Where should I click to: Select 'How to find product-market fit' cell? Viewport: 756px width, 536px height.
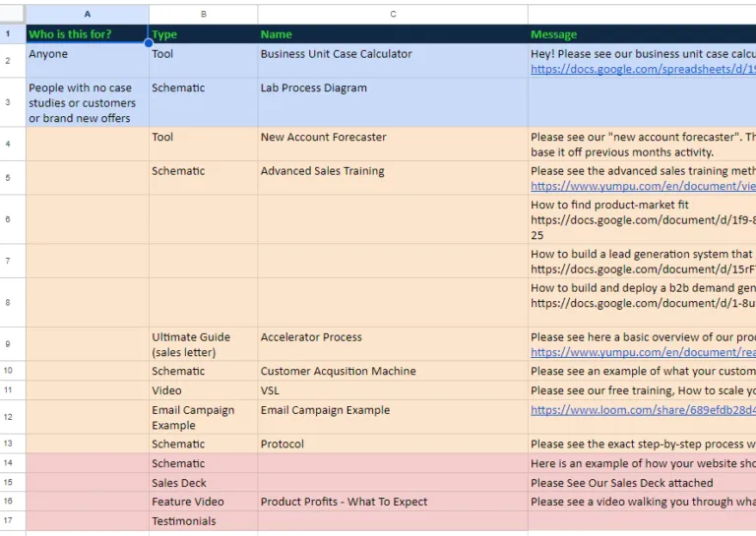(x=642, y=219)
